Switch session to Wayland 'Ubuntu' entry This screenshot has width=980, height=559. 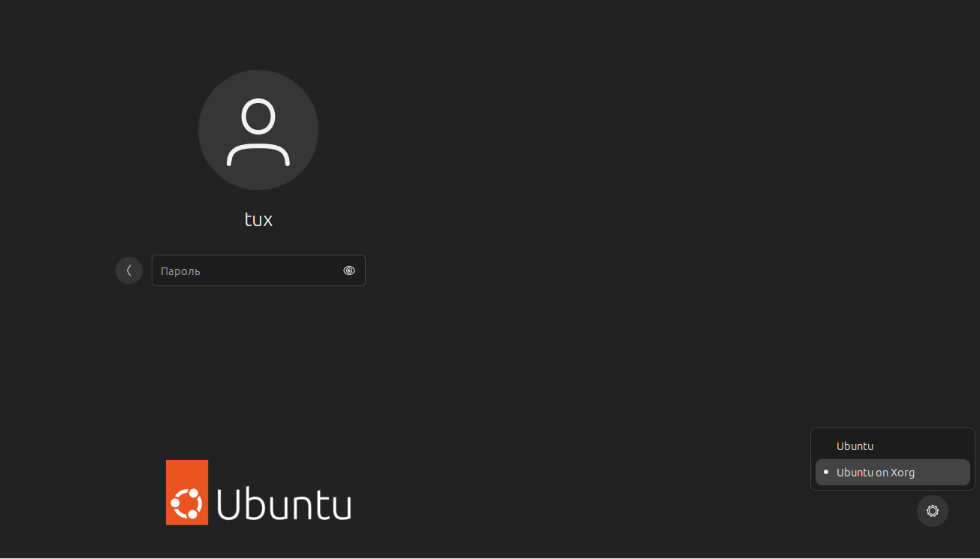tap(855, 446)
